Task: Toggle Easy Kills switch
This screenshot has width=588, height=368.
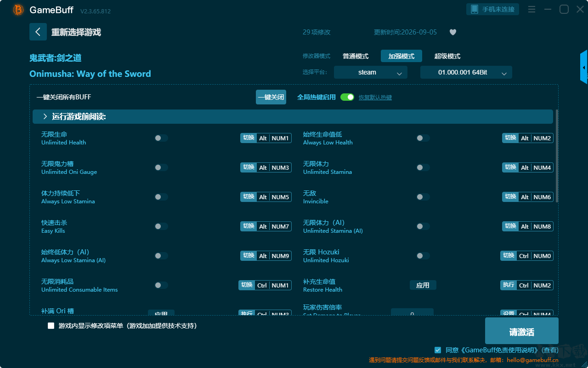Action: coord(161,226)
